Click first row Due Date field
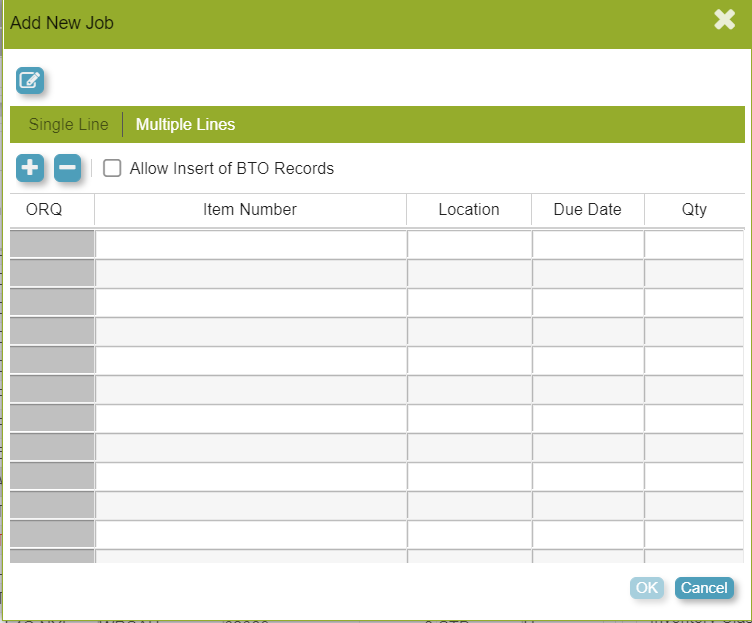This screenshot has width=752, height=623. tap(588, 244)
